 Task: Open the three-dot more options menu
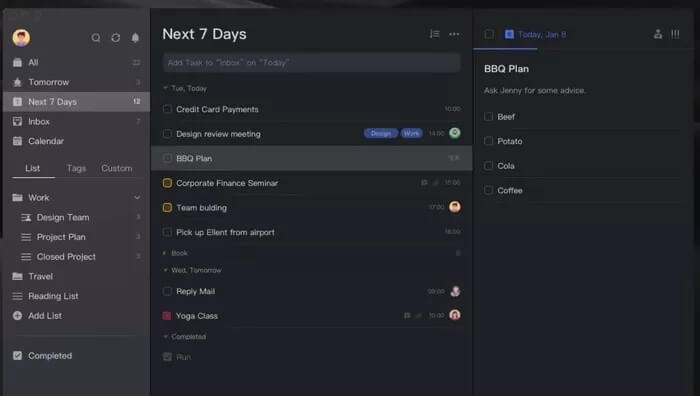[x=454, y=34]
